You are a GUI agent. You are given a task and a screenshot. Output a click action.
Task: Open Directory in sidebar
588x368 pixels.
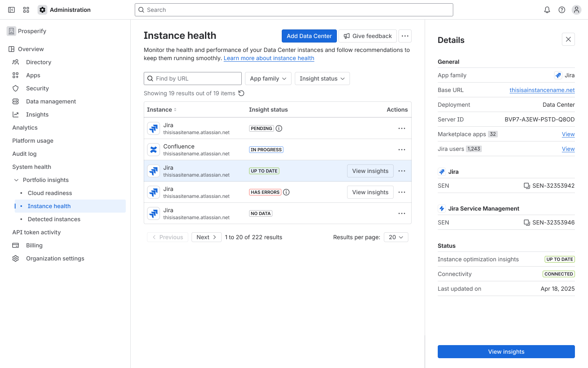point(39,62)
